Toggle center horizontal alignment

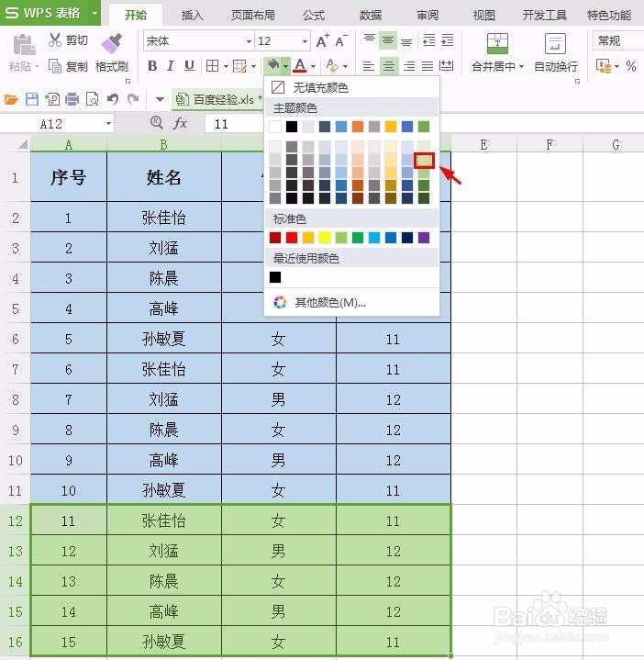click(x=389, y=66)
